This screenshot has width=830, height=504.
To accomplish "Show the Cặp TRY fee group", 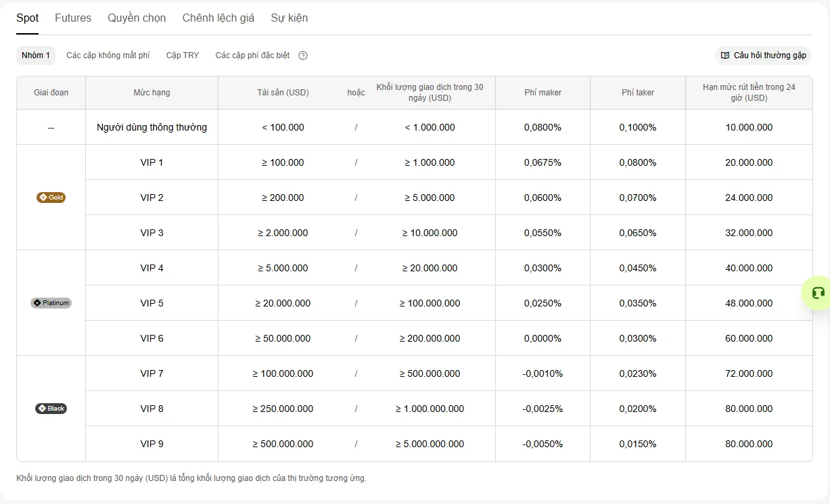I will tap(183, 55).
